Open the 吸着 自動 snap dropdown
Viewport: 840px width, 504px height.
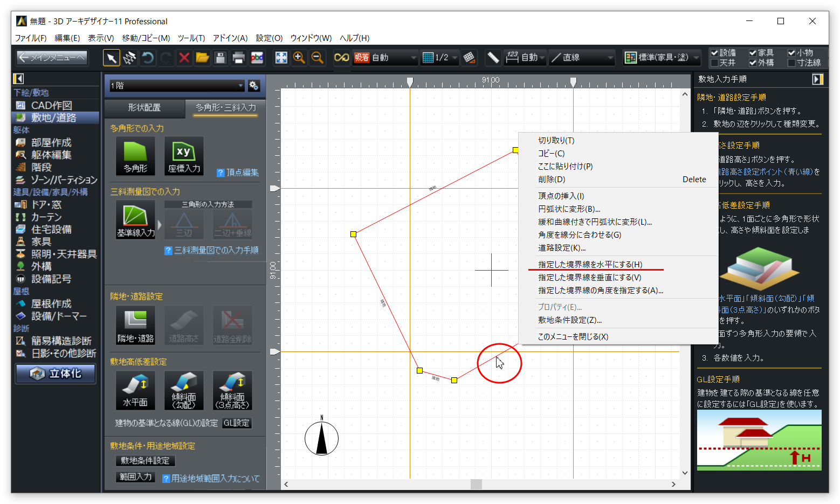coord(414,58)
